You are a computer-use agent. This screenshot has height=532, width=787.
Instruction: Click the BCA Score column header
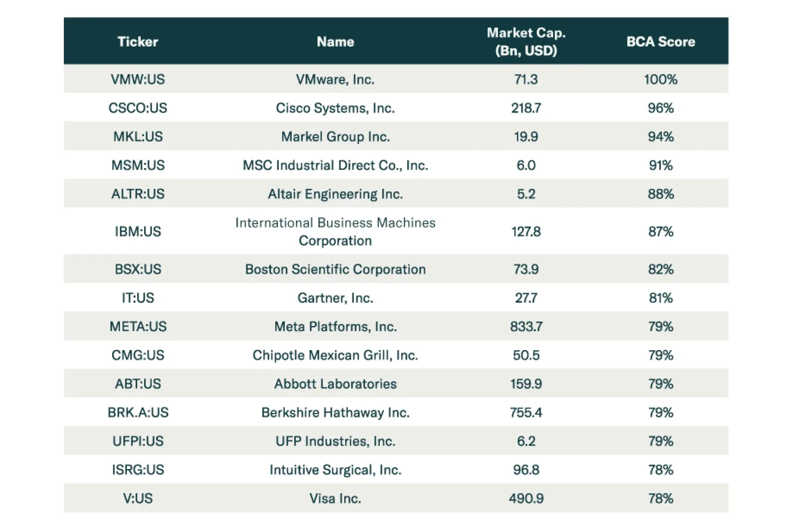pyautogui.click(x=660, y=42)
